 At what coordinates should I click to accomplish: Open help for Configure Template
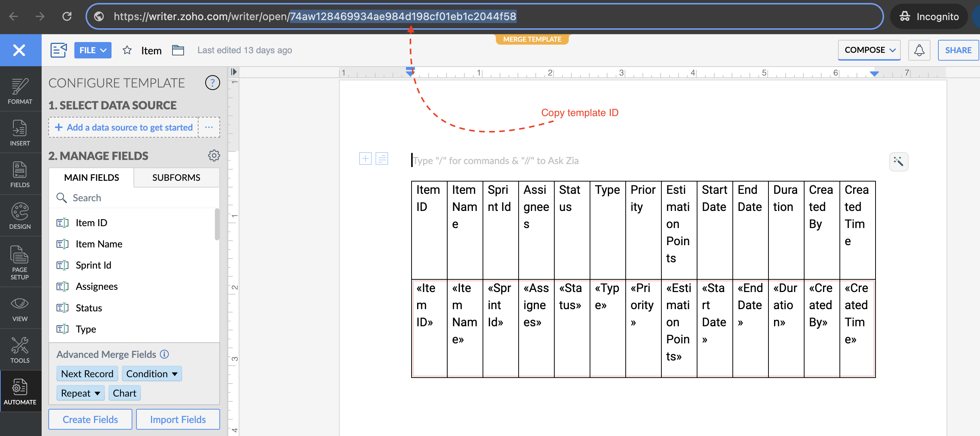212,83
